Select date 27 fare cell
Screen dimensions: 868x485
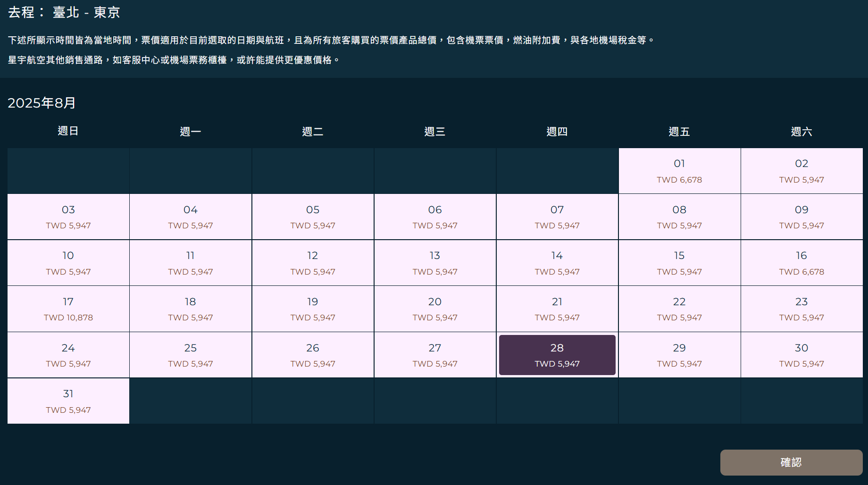point(435,355)
